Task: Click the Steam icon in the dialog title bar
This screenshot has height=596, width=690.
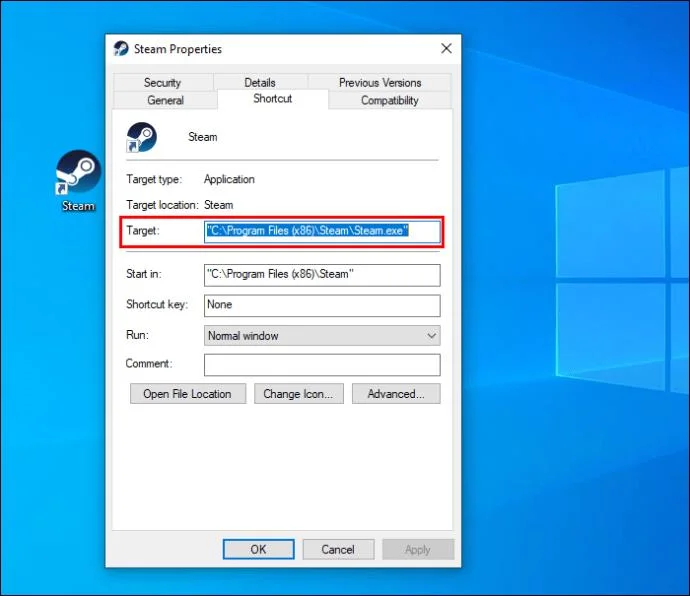Action: point(121,48)
